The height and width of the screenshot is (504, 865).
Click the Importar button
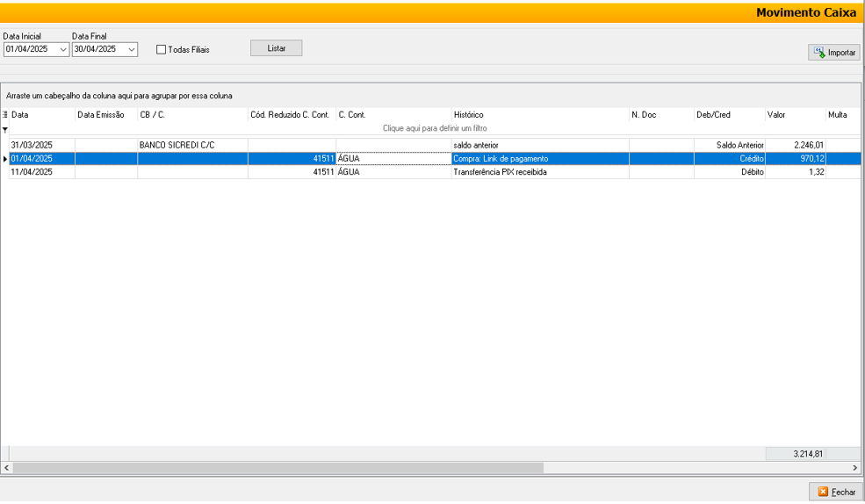[833, 53]
